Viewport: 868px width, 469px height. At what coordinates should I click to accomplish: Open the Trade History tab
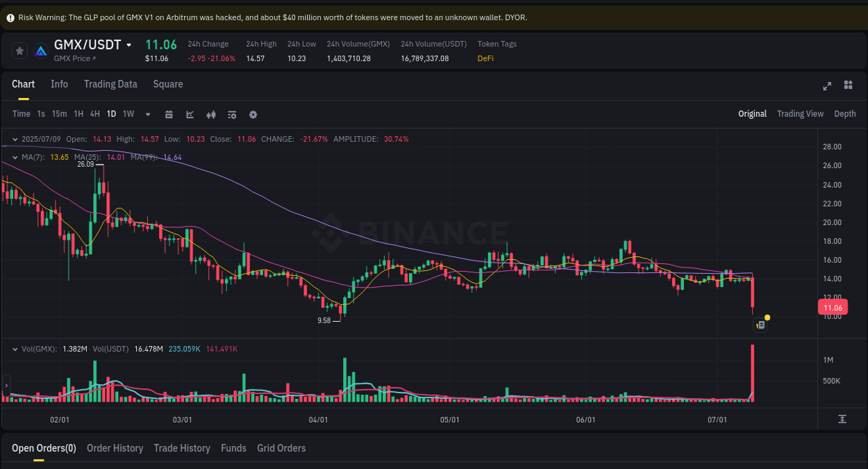pos(182,448)
